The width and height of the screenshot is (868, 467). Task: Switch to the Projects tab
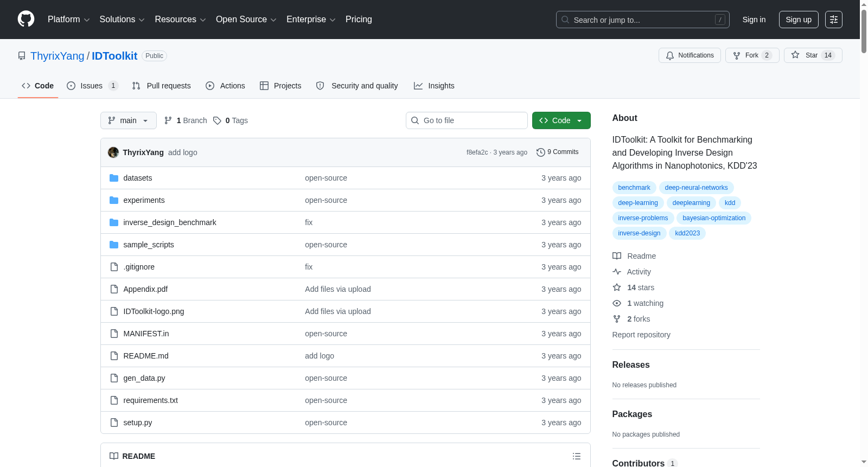(x=280, y=86)
